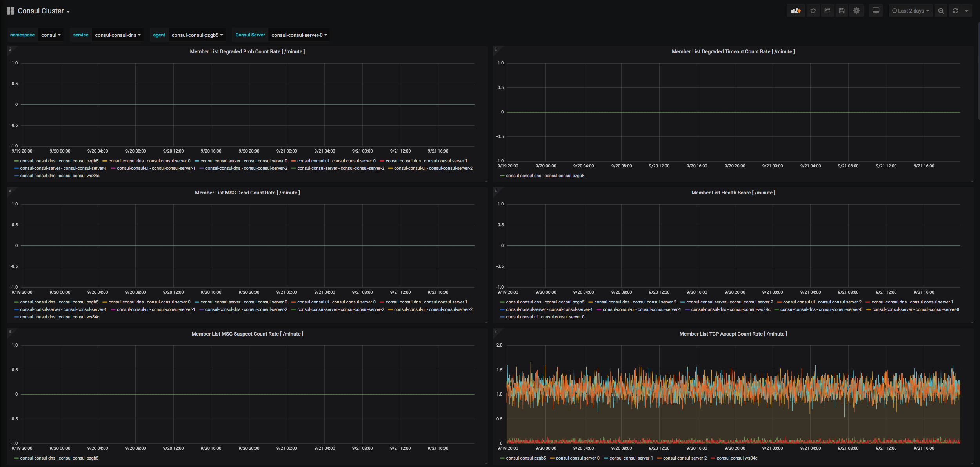Cycle view mode with monitor icon
The height and width of the screenshot is (467, 980).
coord(876,11)
